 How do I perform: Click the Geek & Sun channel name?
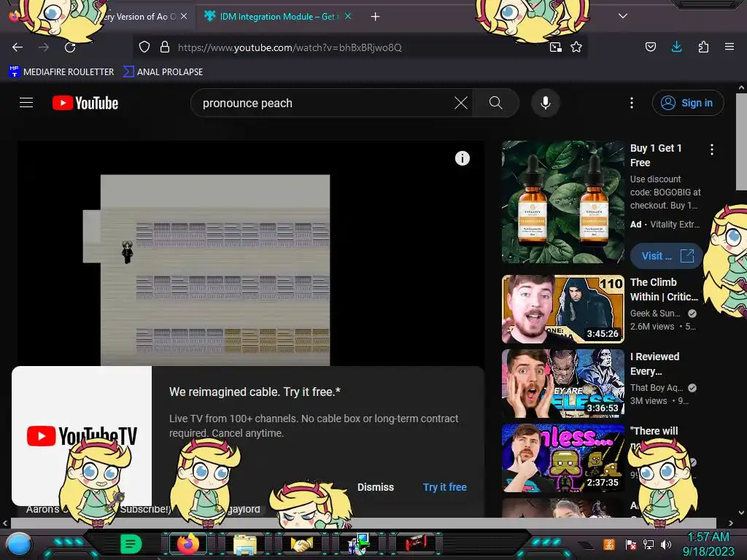655,314
